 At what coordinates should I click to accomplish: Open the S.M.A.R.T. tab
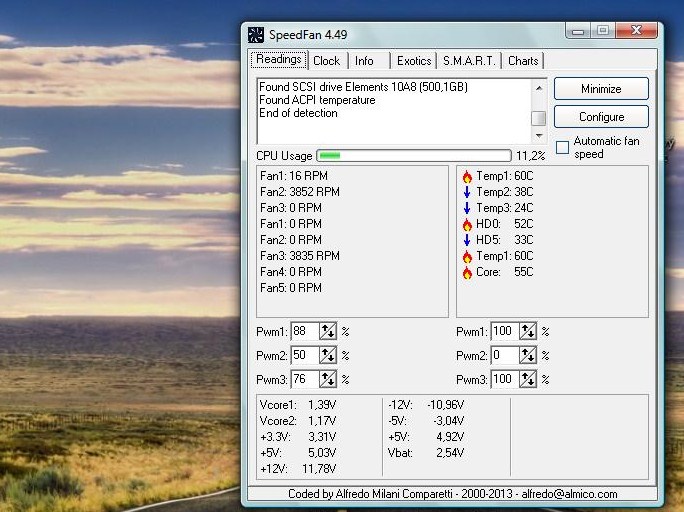pos(469,61)
